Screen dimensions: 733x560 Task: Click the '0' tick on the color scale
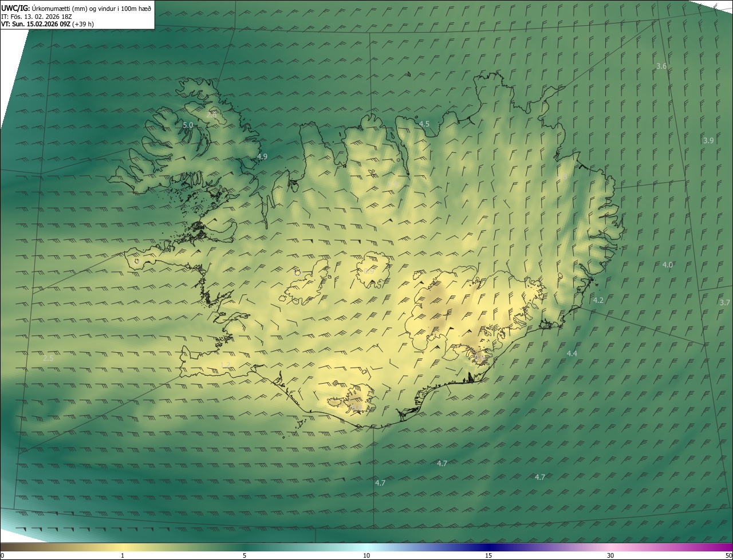click(2, 555)
